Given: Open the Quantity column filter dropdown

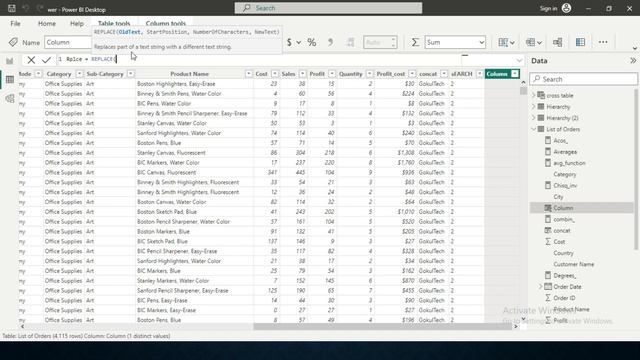Looking at the screenshot, I should [x=369, y=74].
